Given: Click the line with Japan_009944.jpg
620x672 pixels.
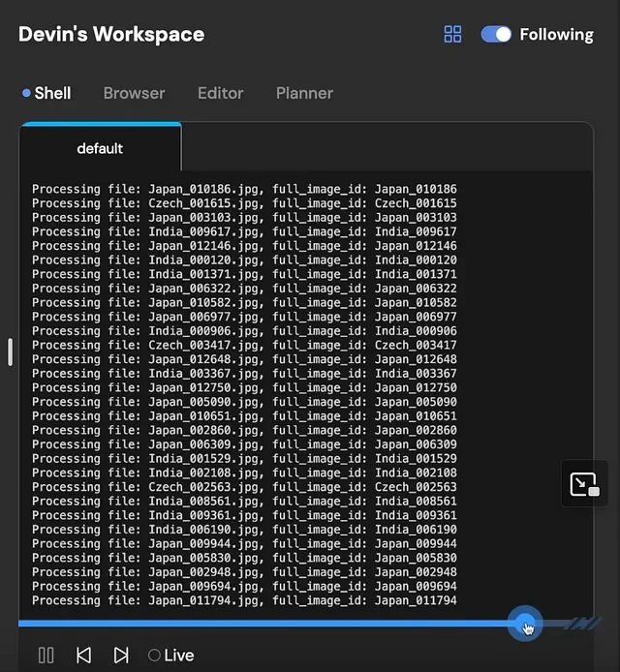Looking at the screenshot, I should tap(244, 543).
